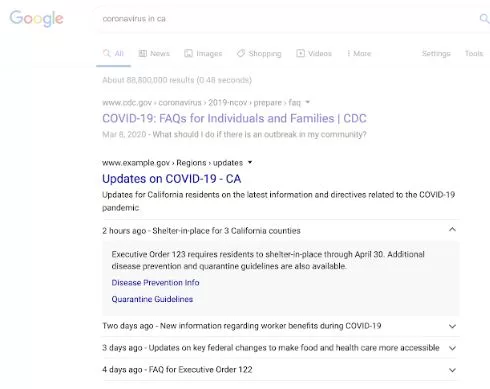Open CDC result URL dropdown arrow
The width and height of the screenshot is (490, 389).
tap(308, 102)
